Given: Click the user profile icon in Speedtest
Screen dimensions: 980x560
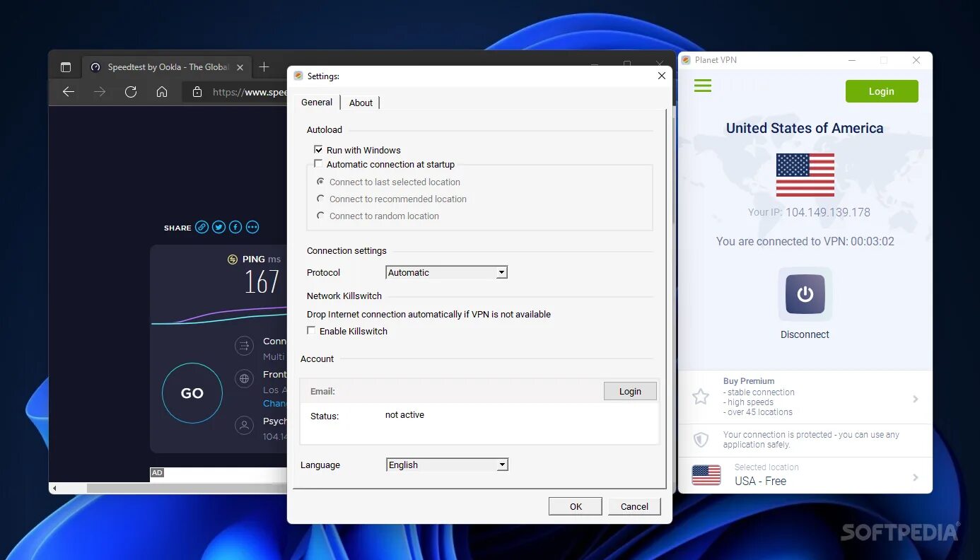Looking at the screenshot, I should 245,426.
